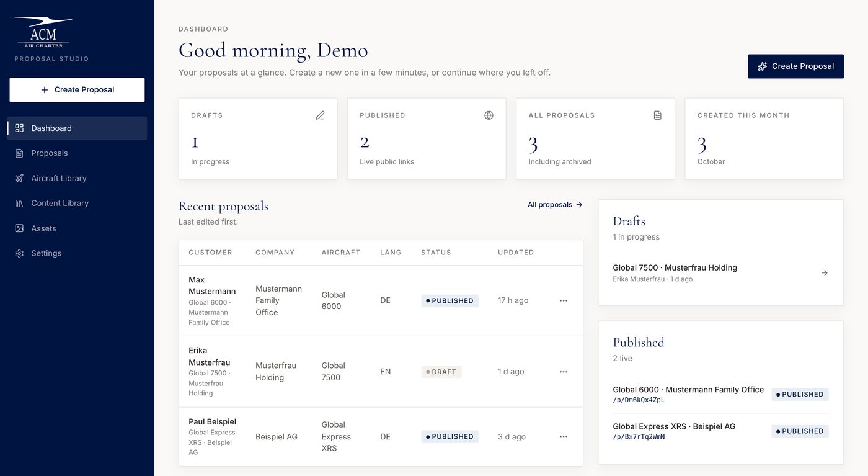Click the Settings gear icon
Viewport: 868px width, 476px height.
click(19, 253)
